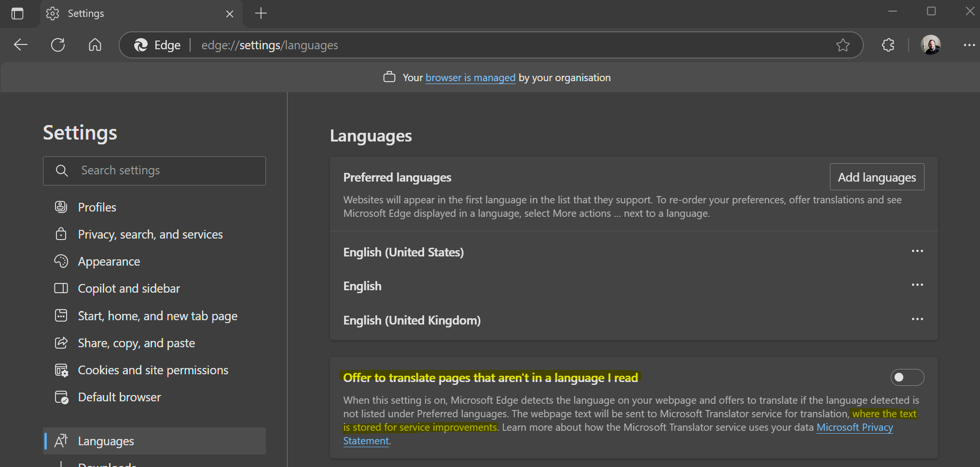
Task: Open more actions for English (United Kingdom)
Action: pos(917,319)
